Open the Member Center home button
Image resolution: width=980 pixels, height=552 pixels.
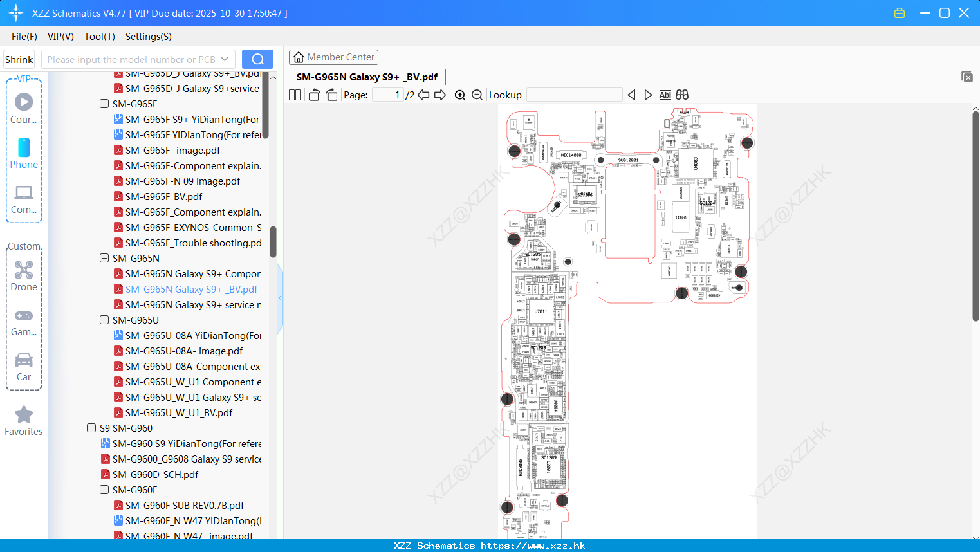(x=333, y=57)
